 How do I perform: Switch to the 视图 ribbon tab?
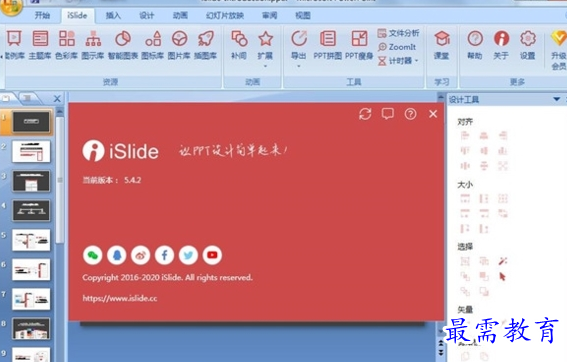coord(303,15)
